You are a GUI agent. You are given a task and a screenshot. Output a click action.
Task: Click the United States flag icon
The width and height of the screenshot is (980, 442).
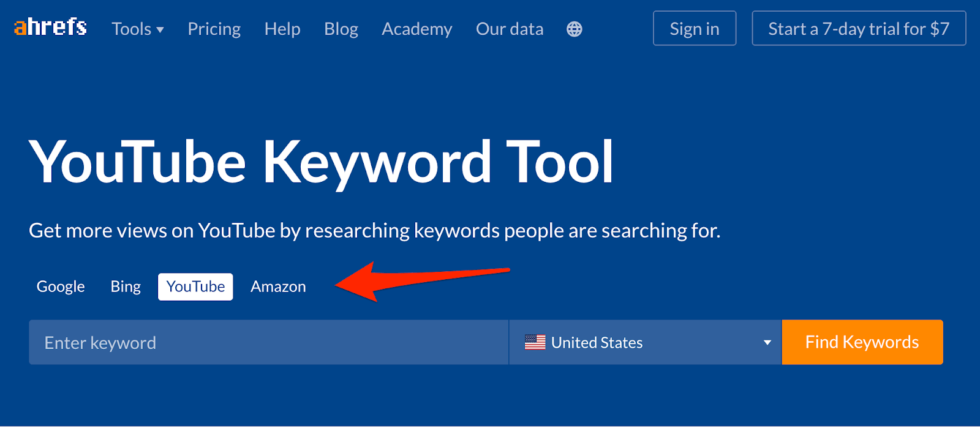535,342
